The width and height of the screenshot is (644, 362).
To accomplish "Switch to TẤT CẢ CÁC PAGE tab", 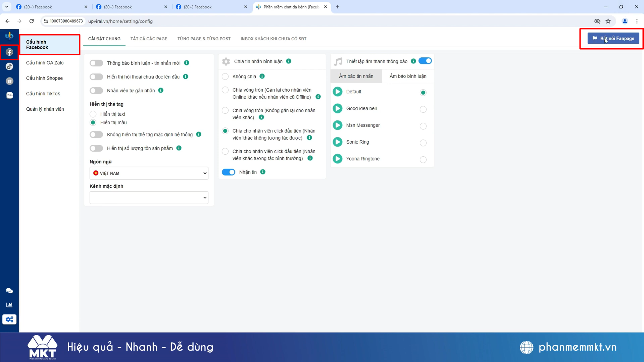I will click(149, 39).
